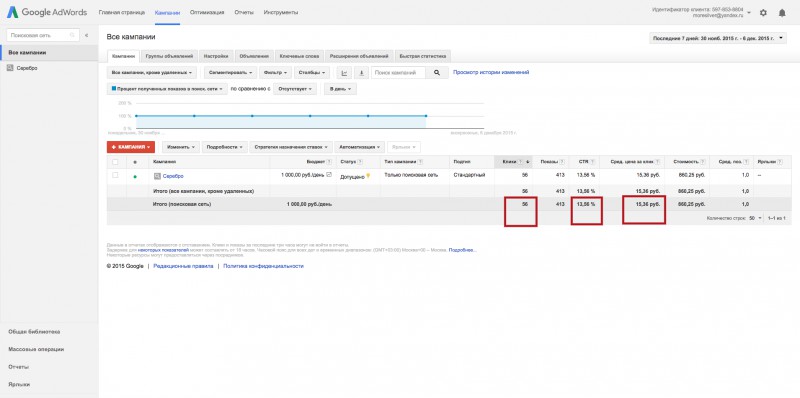800x398 pixels.
Task: Click the budget edit icon next to 1 000,00 руб./день
Action: coord(329,175)
